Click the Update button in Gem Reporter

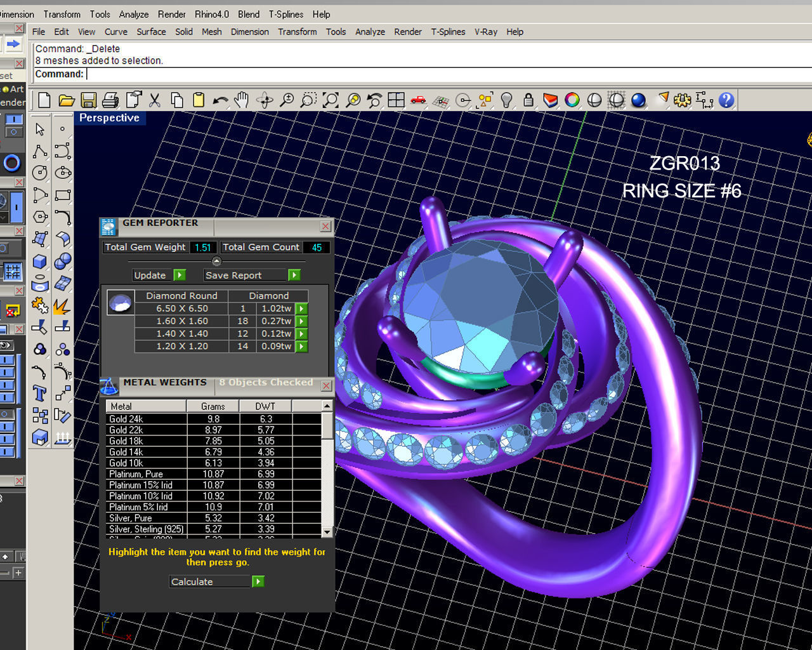(152, 275)
